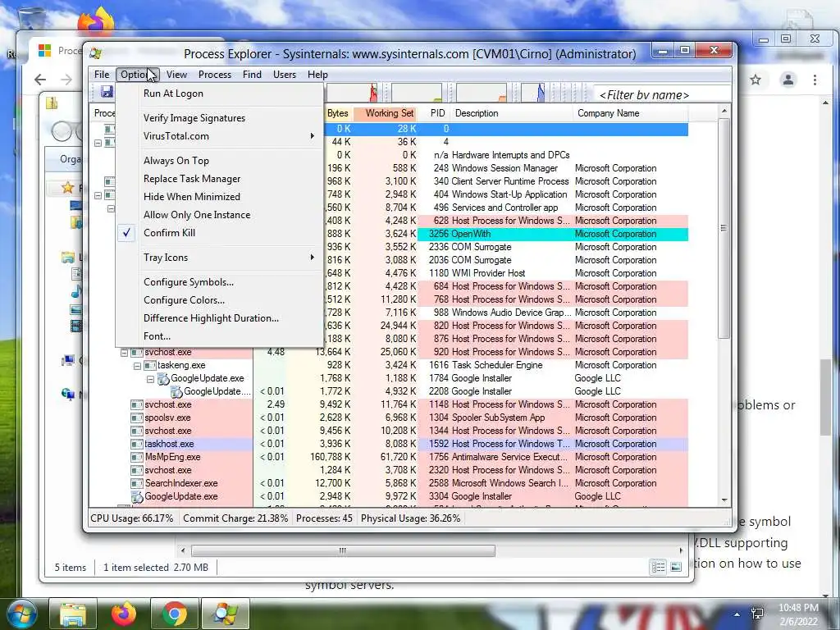This screenshot has width=840, height=630.
Task: Click the network icon in system tray
Action: coord(757,614)
